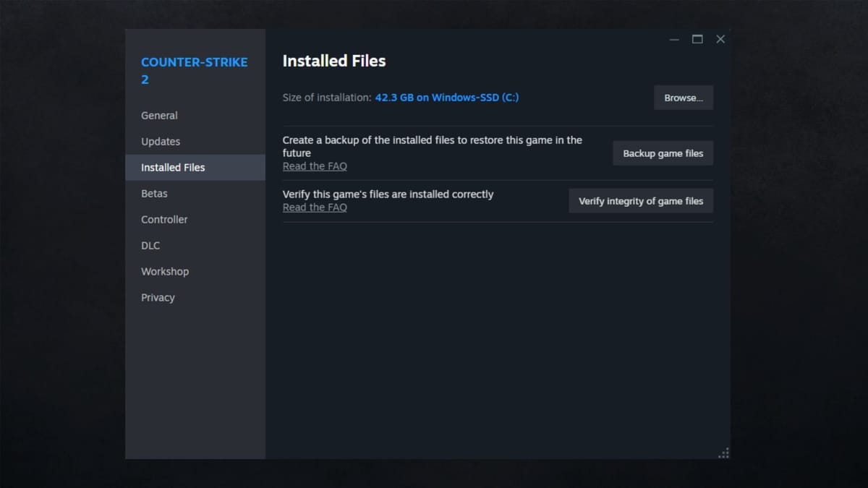Screen dimensions: 868x488
Task: Switch to the Updates section
Action: (x=161, y=142)
